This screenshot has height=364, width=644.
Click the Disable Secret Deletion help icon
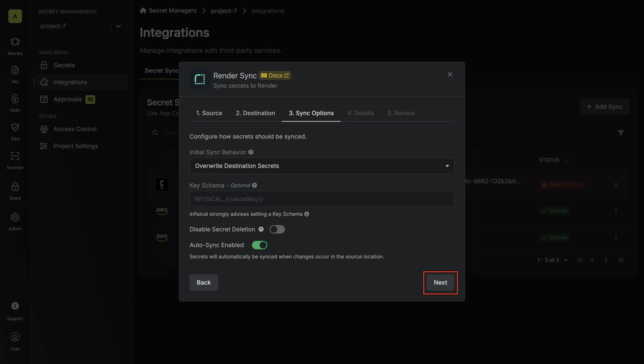pyautogui.click(x=261, y=229)
